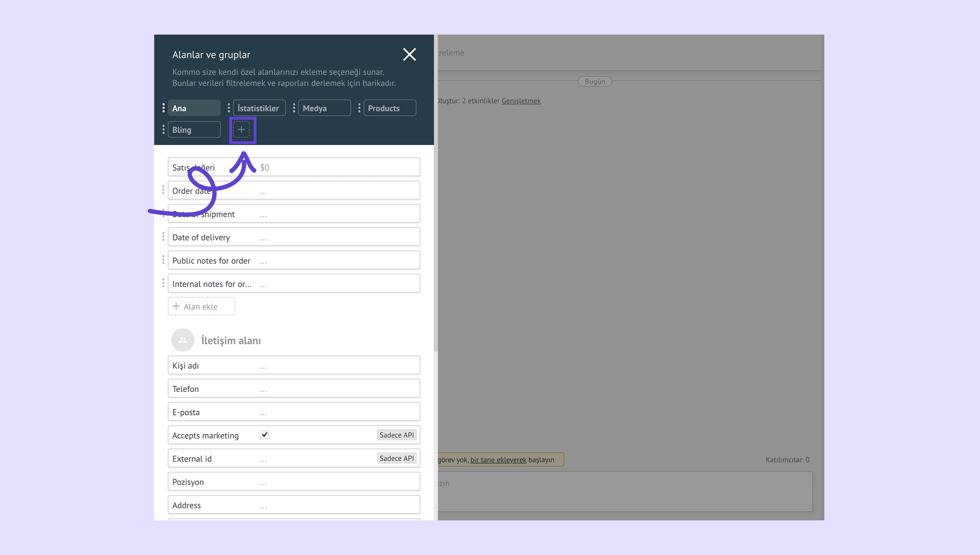Click the drag handle beside the Bling tab
Viewport: 980px width, 555px height.
164,130
